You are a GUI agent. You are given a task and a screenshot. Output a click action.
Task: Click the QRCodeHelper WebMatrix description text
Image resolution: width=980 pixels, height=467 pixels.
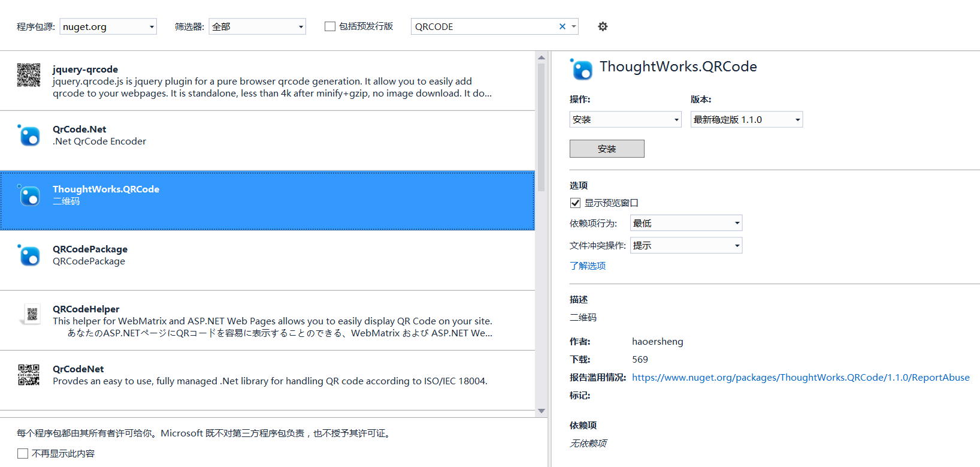click(273, 327)
